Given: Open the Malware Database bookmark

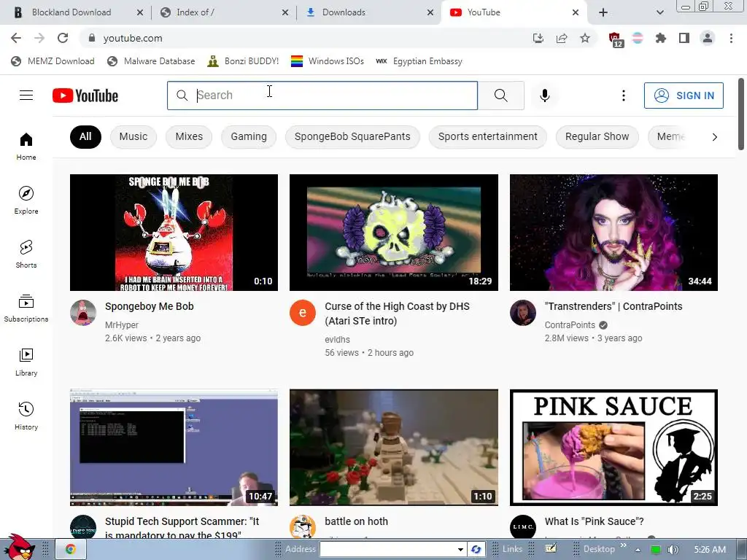Looking at the screenshot, I should (151, 61).
